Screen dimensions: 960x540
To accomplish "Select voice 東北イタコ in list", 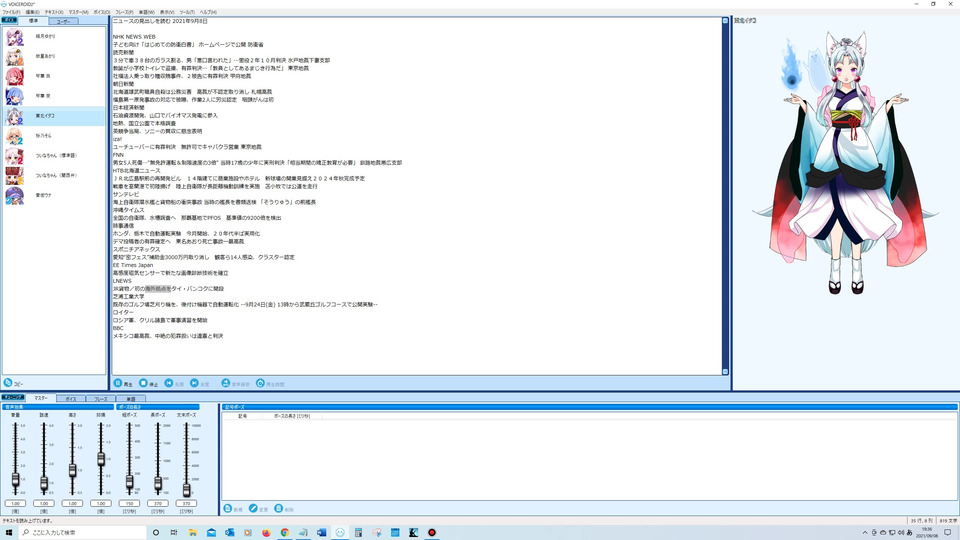I will (x=54, y=116).
